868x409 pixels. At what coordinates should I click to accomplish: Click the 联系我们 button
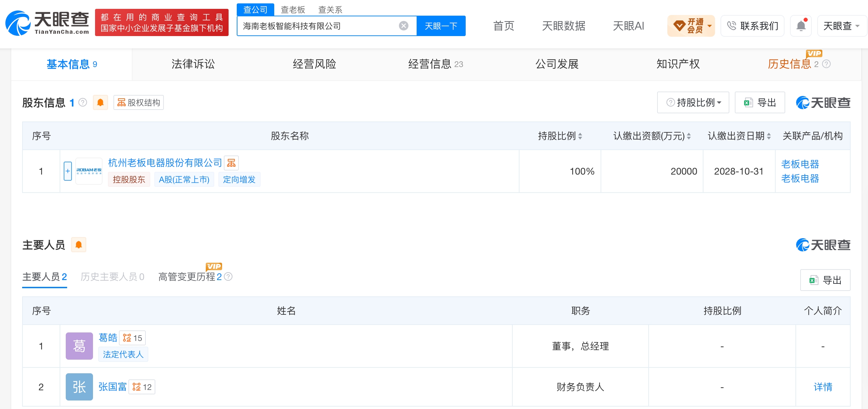(753, 26)
